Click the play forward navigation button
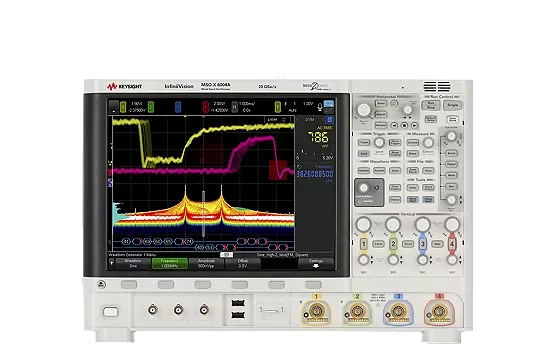Viewport: 555px width, 363px height. 414,125
